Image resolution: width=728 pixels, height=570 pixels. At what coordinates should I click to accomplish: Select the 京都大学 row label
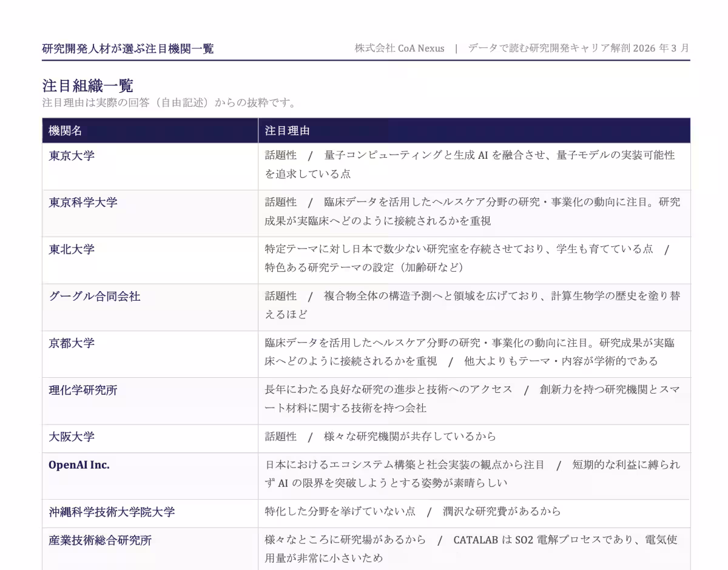coord(72,344)
